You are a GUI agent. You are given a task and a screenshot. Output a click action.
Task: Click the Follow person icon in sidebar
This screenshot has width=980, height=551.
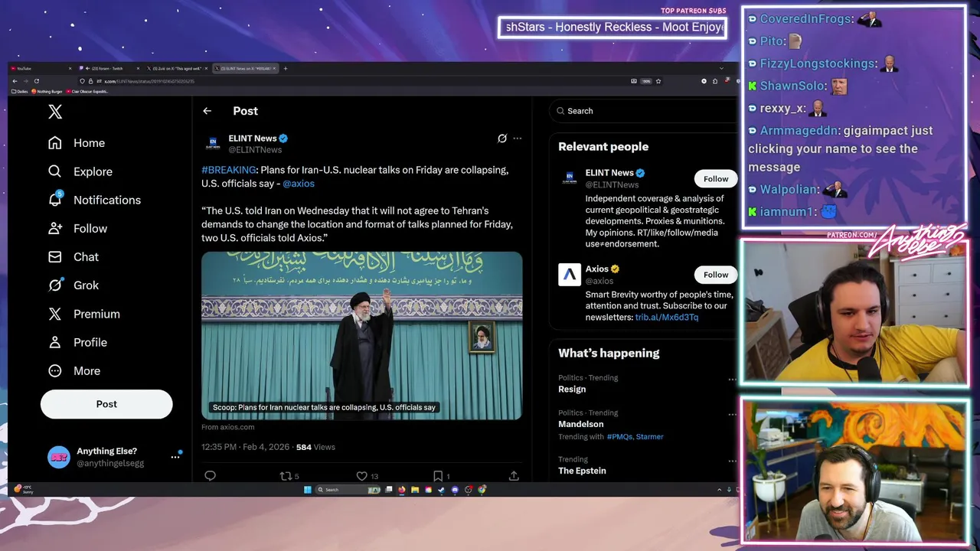coord(55,228)
